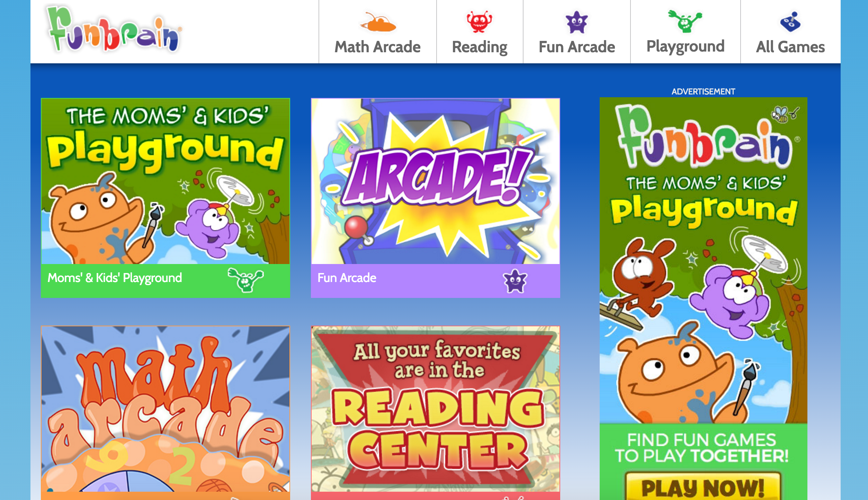This screenshot has width=868, height=500.
Task: Click the Funbrain logo in the header
Action: 113,30
